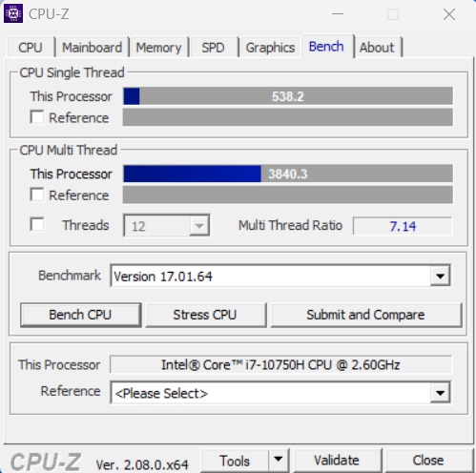Click the Stress CPU button

click(x=205, y=315)
